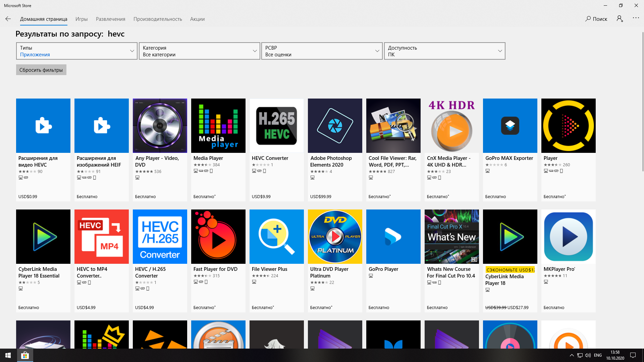This screenshot has height=362, width=644.
Task: Select GoPro MAX Exporter app icon
Action: pyautogui.click(x=510, y=126)
